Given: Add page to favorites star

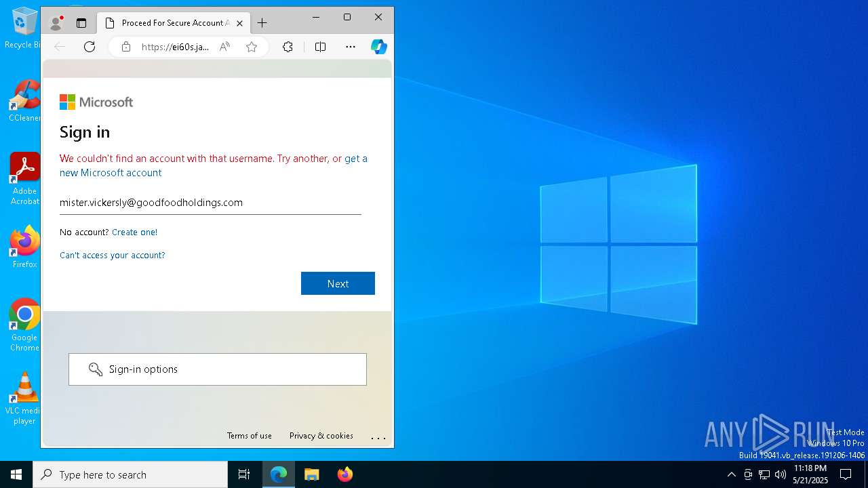Looking at the screenshot, I should click(x=252, y=47).
